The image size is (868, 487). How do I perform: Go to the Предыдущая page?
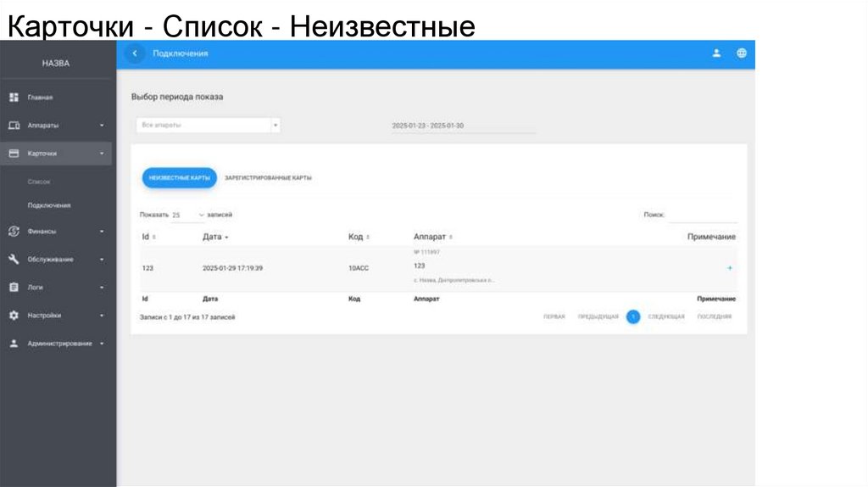pos(598,317)
